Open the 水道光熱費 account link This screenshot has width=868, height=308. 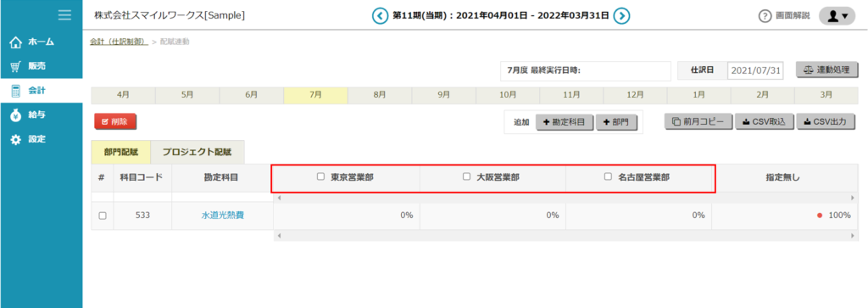[223, 216]
